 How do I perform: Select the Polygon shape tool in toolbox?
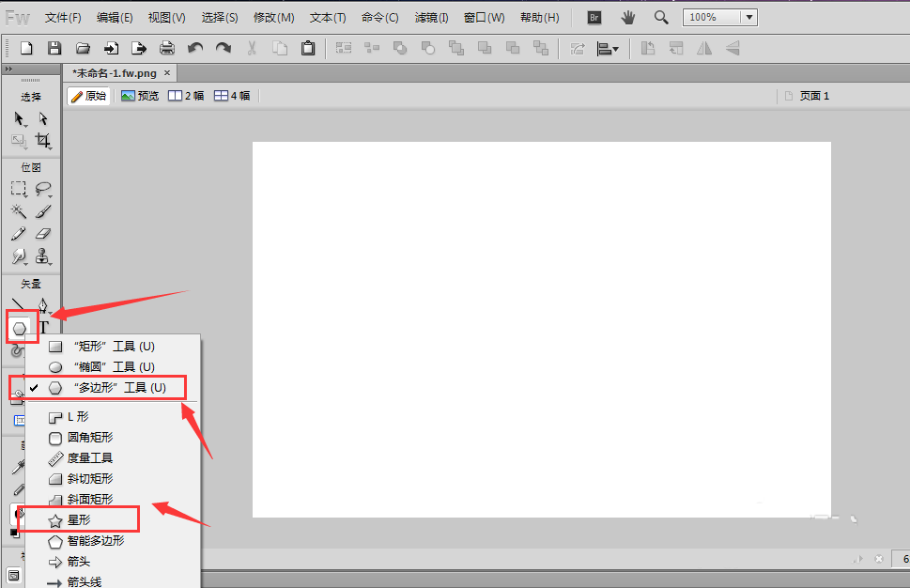[x=19, y=329]
